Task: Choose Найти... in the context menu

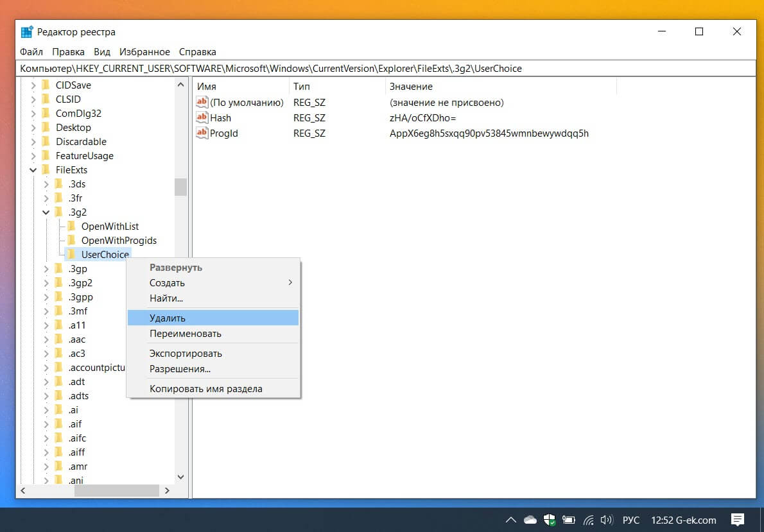Action: tap(213, 298)
